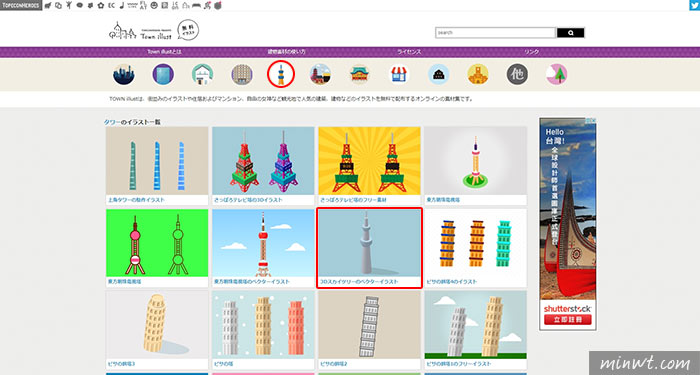Open the single beige leaning Pisa thumbnail

pyautogui.click(x=157, y=325)
